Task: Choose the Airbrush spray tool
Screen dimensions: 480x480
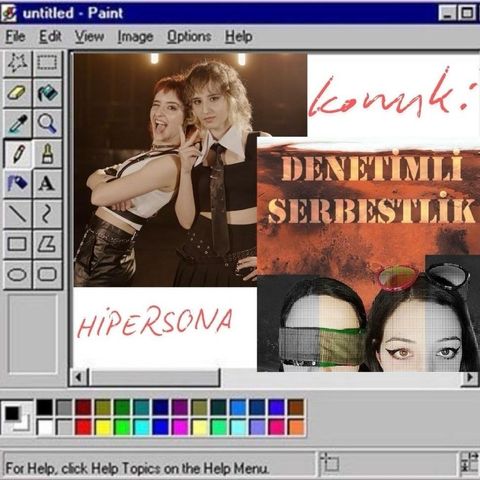Action: (18, 184)
